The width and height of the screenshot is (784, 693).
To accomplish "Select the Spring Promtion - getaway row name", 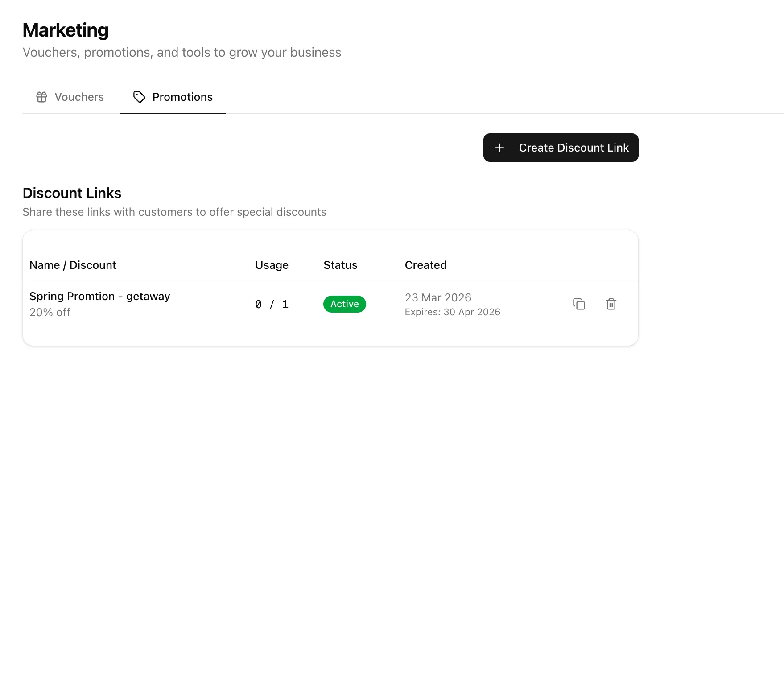I will point(99,296).
